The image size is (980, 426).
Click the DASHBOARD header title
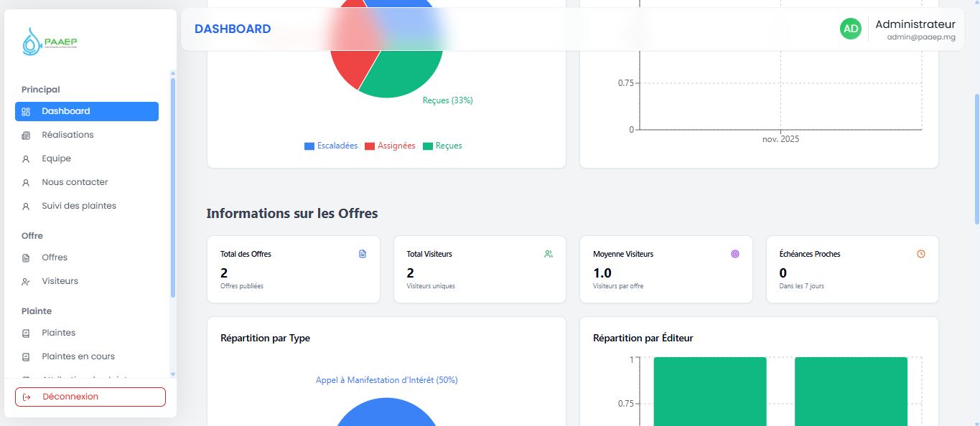point(233,29)
